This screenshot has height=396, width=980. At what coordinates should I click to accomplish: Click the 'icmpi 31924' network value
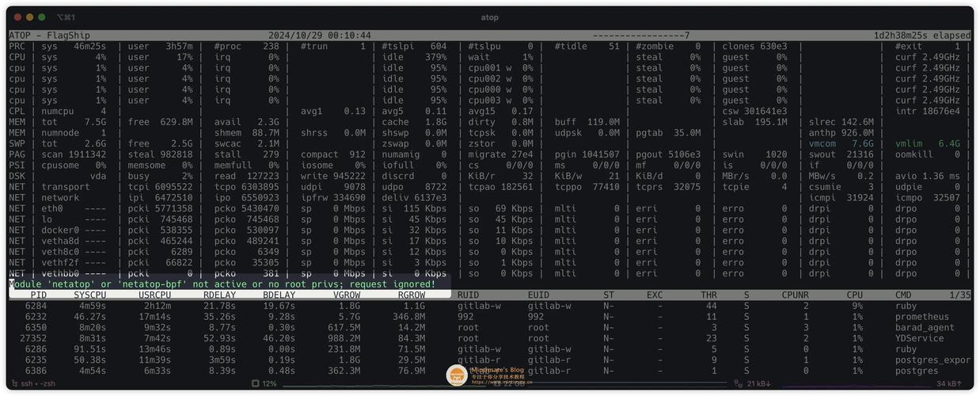841,197
